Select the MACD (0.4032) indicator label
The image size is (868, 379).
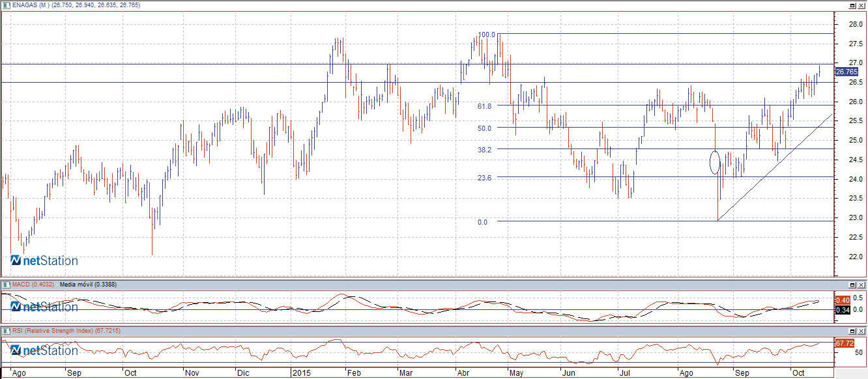[x=31, y=285]
